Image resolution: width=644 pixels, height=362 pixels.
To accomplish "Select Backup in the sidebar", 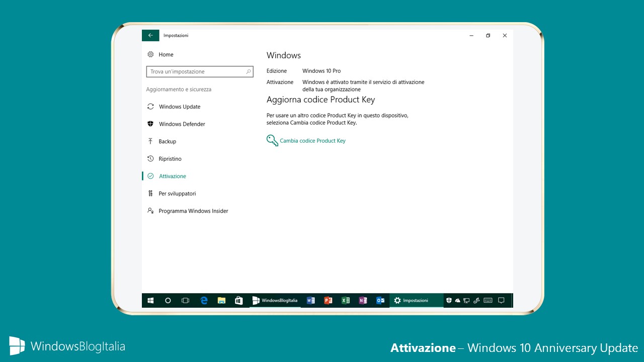I will click(168, 141).
